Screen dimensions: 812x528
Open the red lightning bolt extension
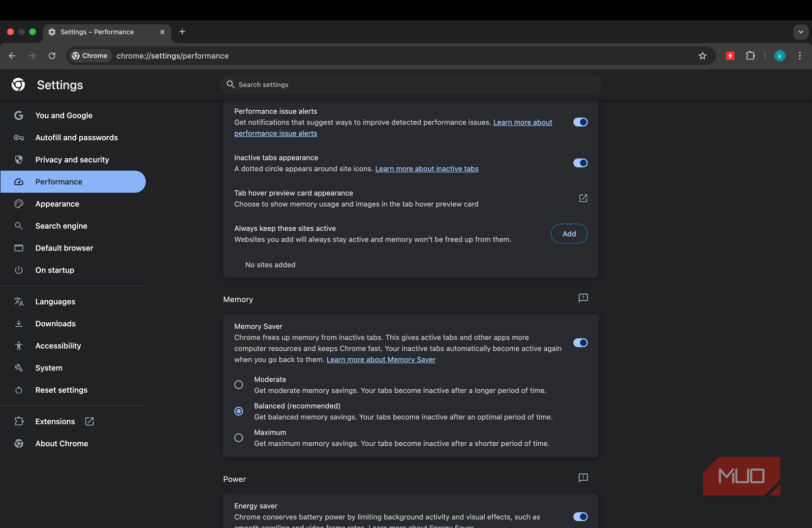coord(730,56)
